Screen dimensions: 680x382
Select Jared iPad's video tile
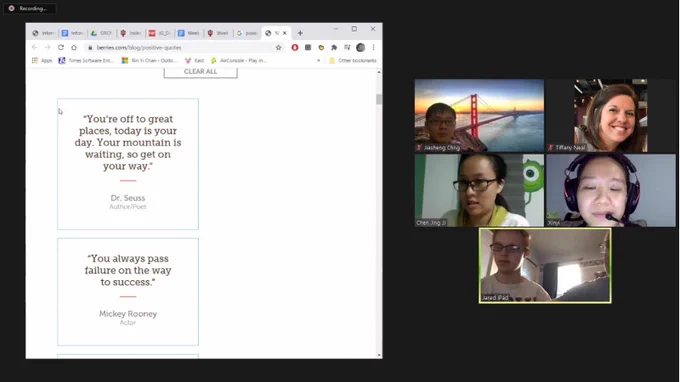545,265
